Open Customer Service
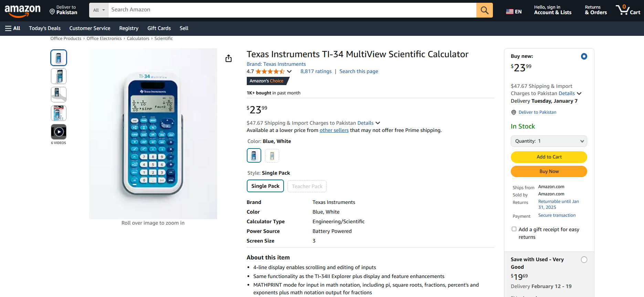This screenshot has height=297, width=644. (x=90, y=28)
